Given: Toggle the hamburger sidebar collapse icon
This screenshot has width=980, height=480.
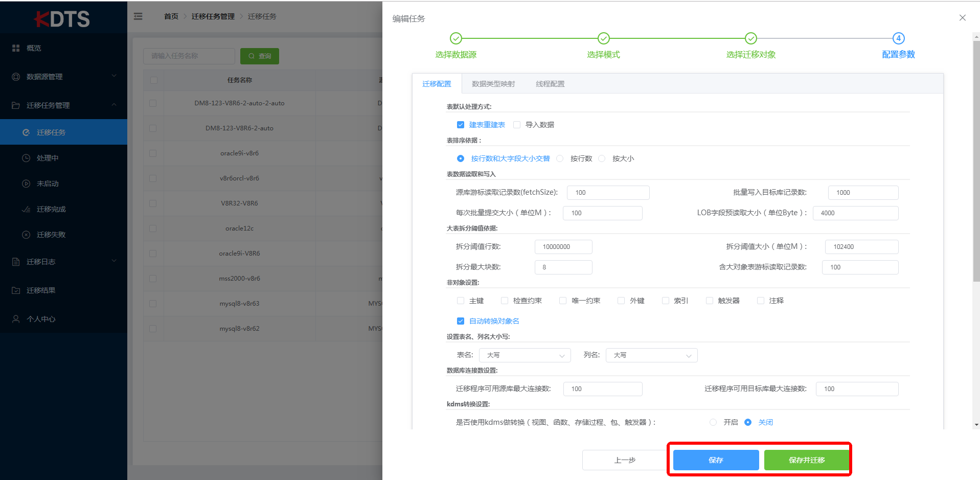Looking at the screenshot, I should (x=138, y=16).
